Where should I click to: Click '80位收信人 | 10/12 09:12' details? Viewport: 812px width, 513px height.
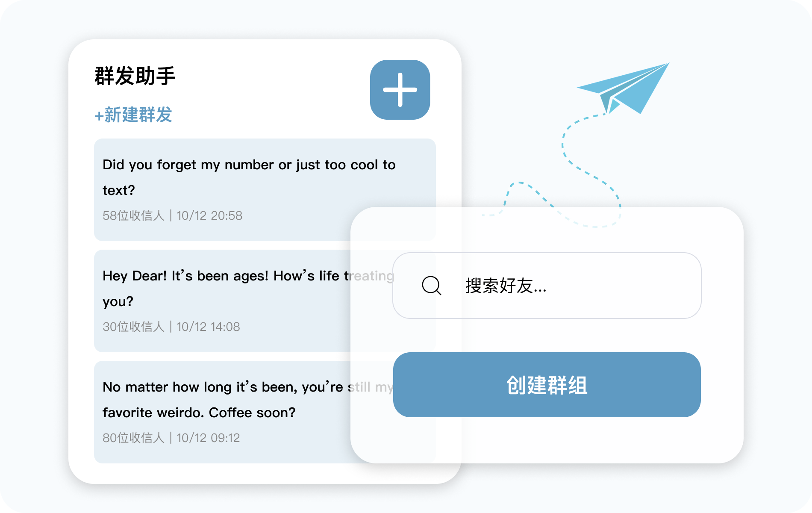(171, 438)
